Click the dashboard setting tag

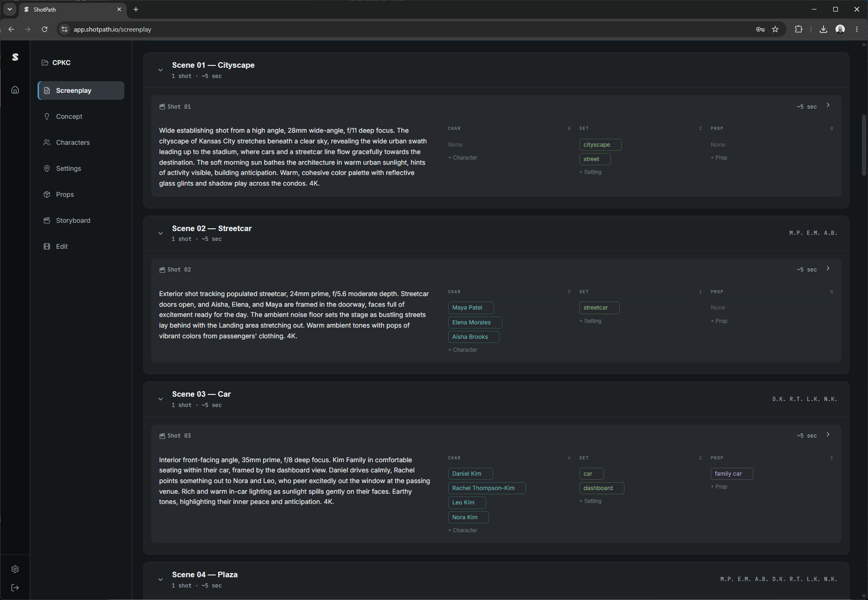(602, 488)
